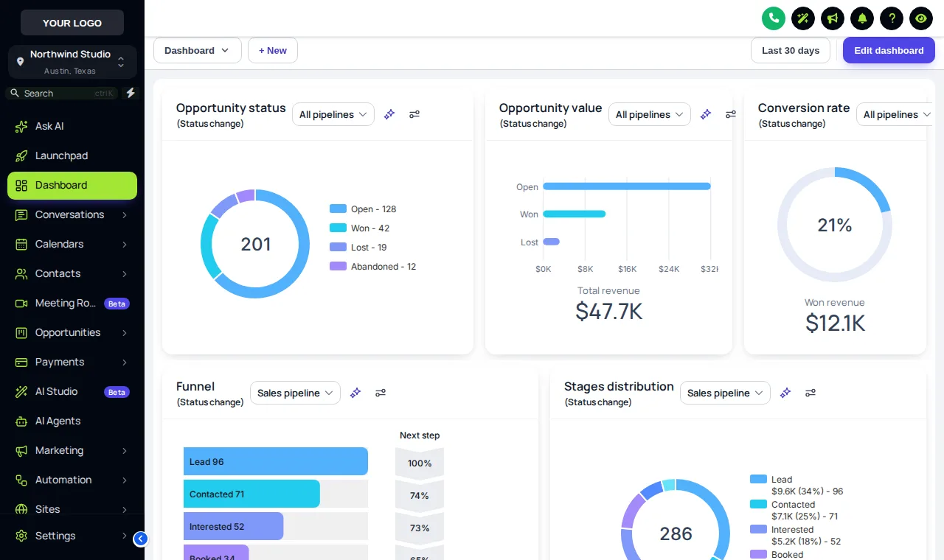Click the Edit dashboard button
Viewport: 944px width, 560px height.
click(x=889, y=50)
